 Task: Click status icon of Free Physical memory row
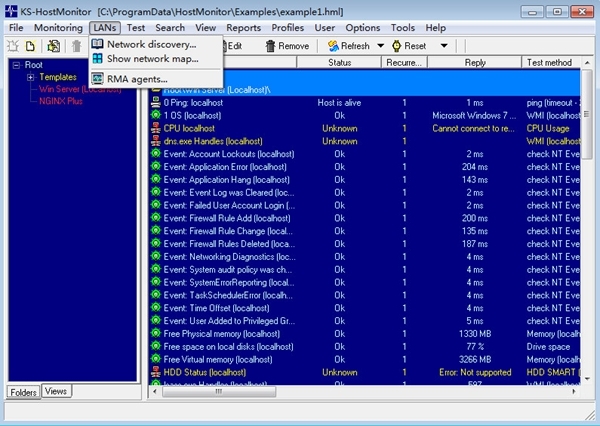point(156,333)
